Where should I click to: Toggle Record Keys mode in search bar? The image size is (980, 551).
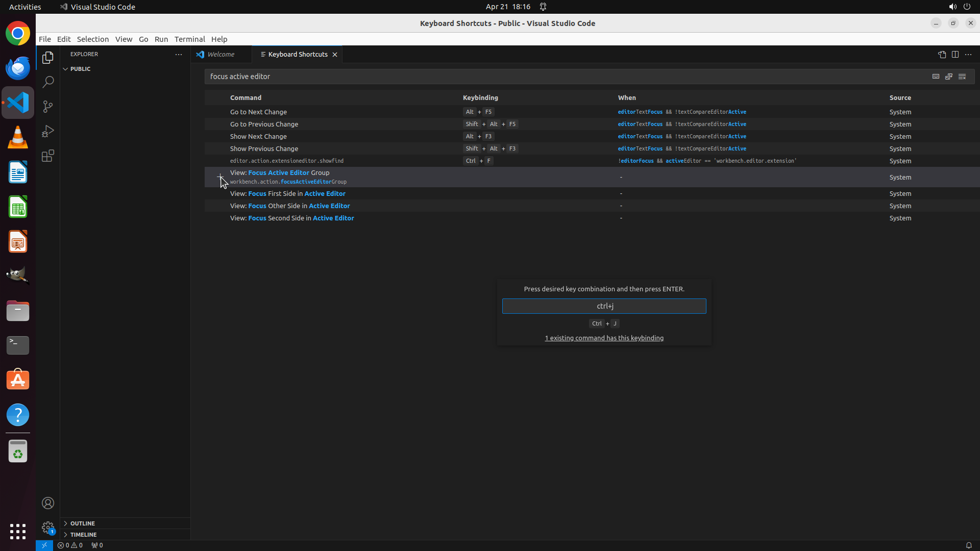coord(936,77)
